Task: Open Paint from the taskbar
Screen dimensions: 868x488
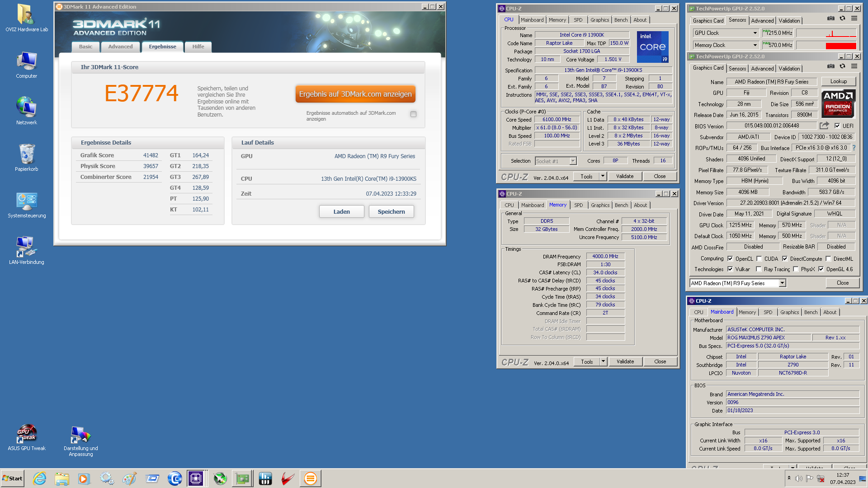Action: click(129, 479)
